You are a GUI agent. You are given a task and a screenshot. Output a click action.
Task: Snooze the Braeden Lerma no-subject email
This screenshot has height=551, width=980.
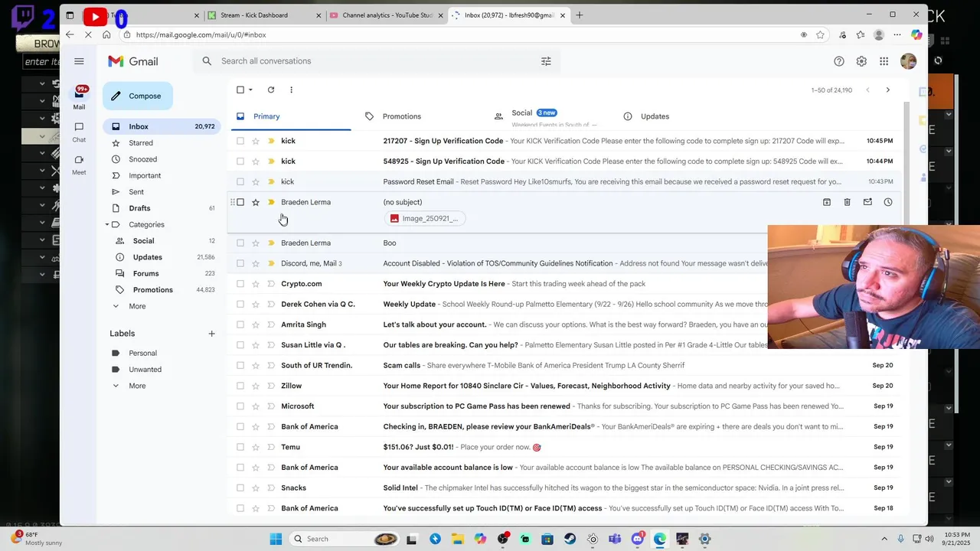(888, 202)
